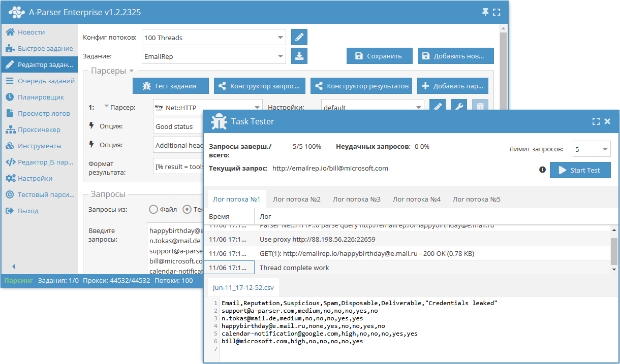
Task: Select the Текст radio button
Action: pos(187,209)
